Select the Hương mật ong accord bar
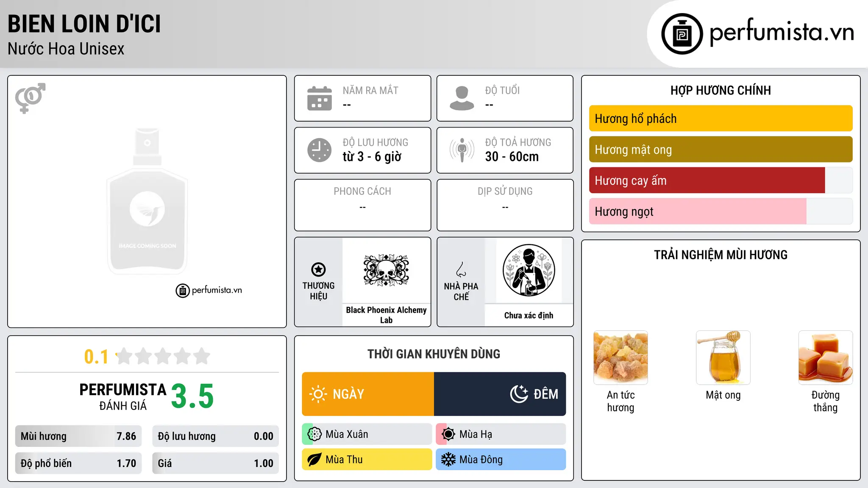 point(721,150)
